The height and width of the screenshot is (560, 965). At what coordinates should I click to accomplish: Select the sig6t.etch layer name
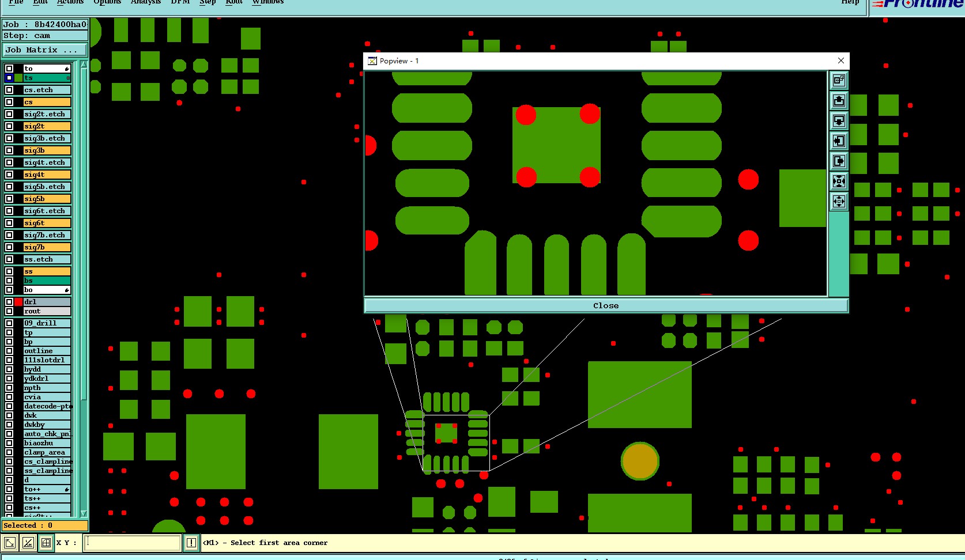coord(47,211)
